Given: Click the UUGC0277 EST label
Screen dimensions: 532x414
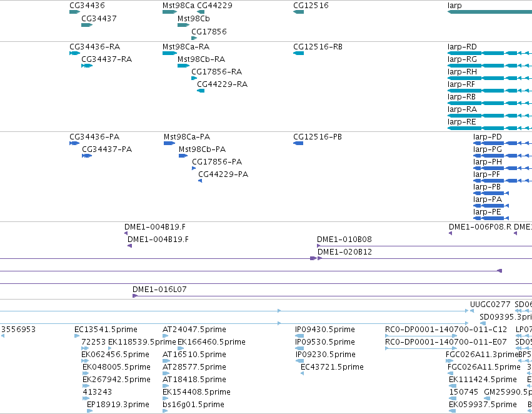Looking at the screenshot, I should pos(490,305).
